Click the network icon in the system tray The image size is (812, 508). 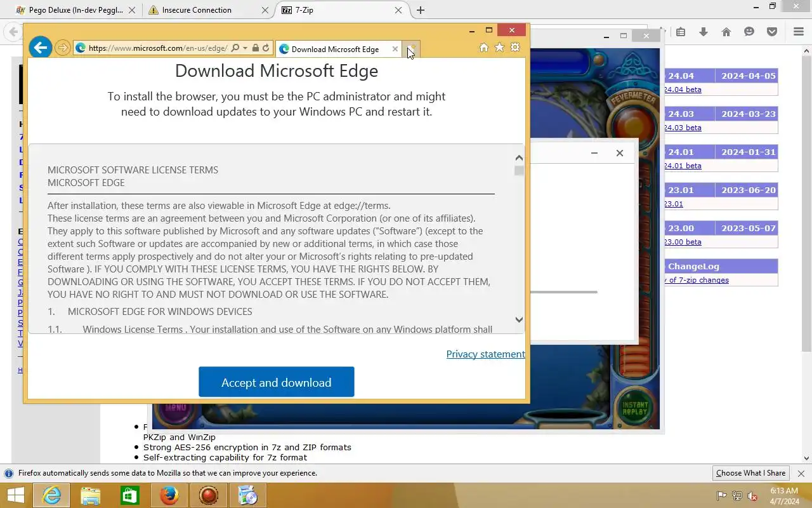pos(737,496)
